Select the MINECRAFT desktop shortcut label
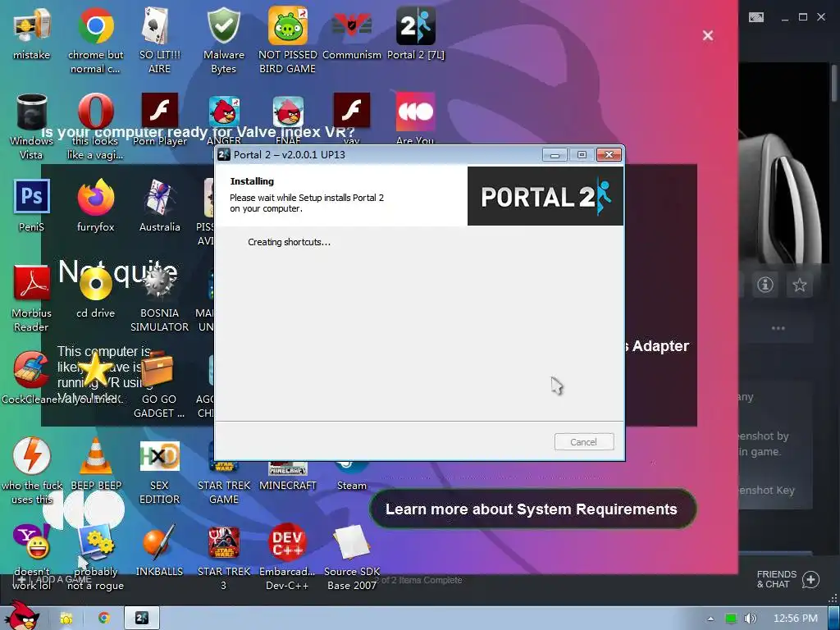Image resolution: width=840 pixels, height=630 pixels. [288, 486]
